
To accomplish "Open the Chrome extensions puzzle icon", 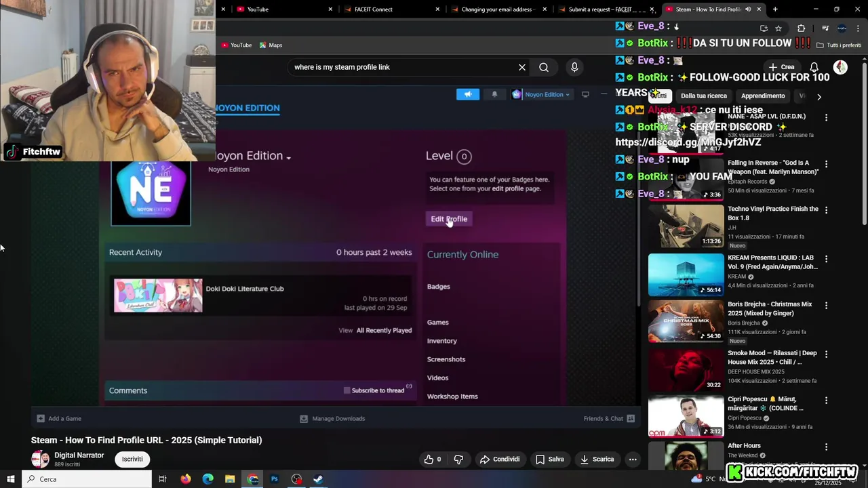I will (x=801, y=28).
